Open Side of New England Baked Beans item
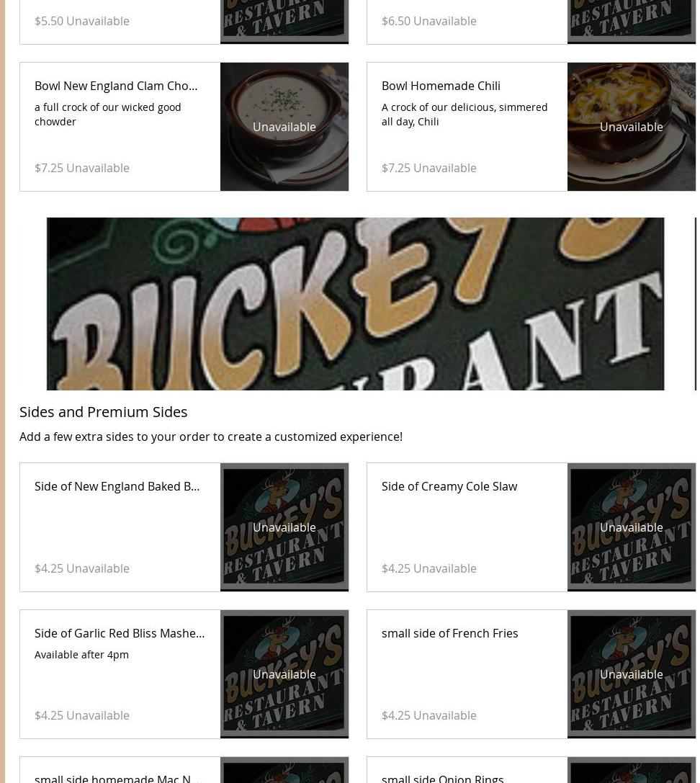Image resolution: width=700 pixels, height=783 pixels. pos(184,527)
